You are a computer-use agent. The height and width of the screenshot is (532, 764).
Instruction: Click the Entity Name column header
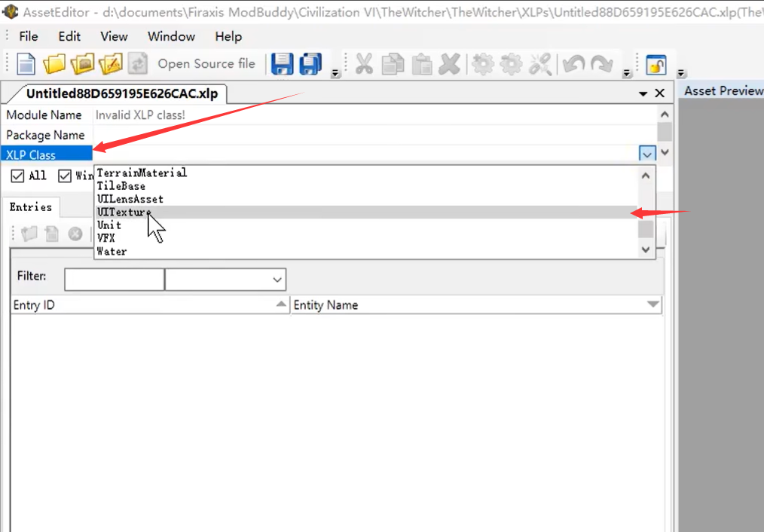tap(476, 305)
